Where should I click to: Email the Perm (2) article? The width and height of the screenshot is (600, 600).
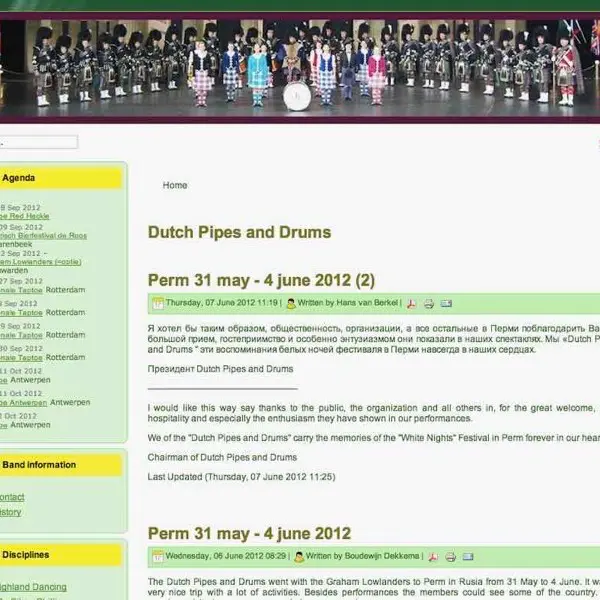pos(446,303)
